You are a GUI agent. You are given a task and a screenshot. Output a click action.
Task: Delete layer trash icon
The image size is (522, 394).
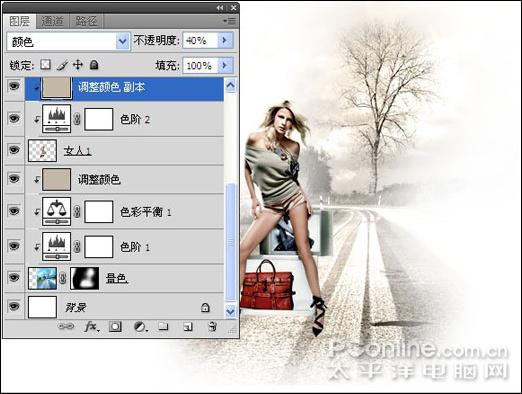tap(212, 326)
